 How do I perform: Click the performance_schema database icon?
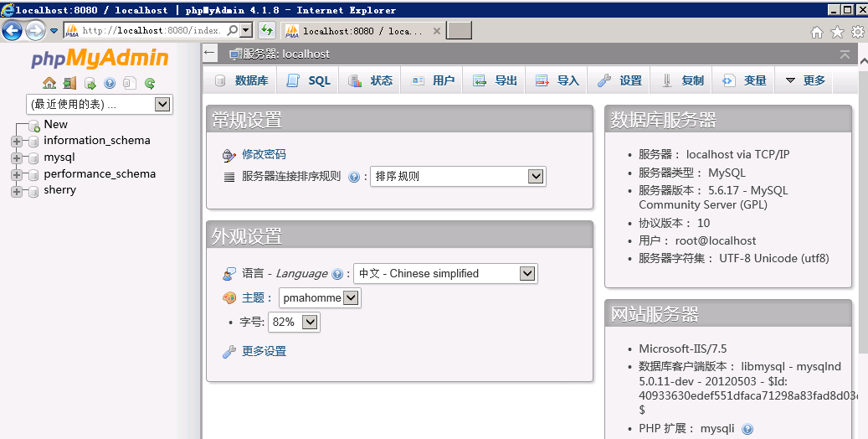coord(33,174)
